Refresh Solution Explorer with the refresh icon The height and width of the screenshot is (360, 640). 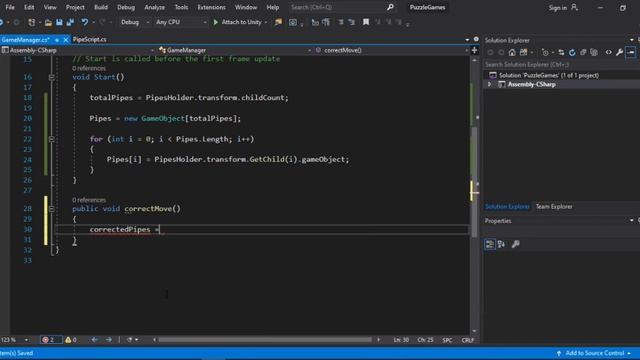[x=572, y=53]
